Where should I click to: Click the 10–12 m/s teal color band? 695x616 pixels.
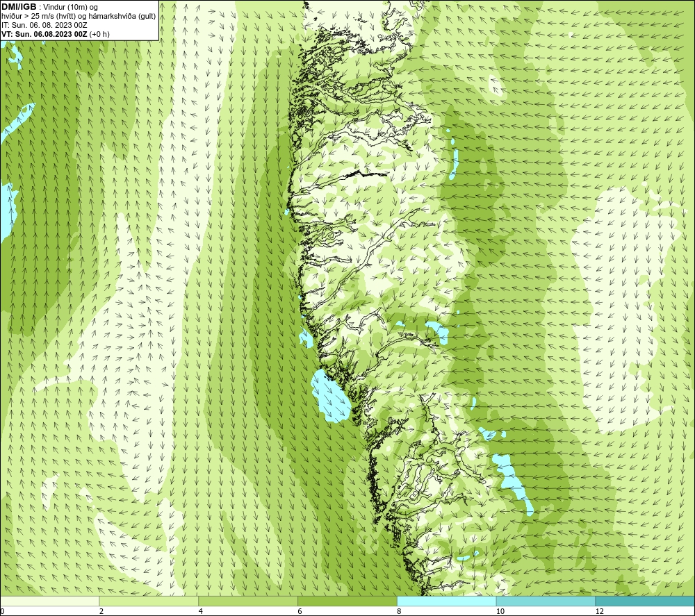[x=546, y=601]
